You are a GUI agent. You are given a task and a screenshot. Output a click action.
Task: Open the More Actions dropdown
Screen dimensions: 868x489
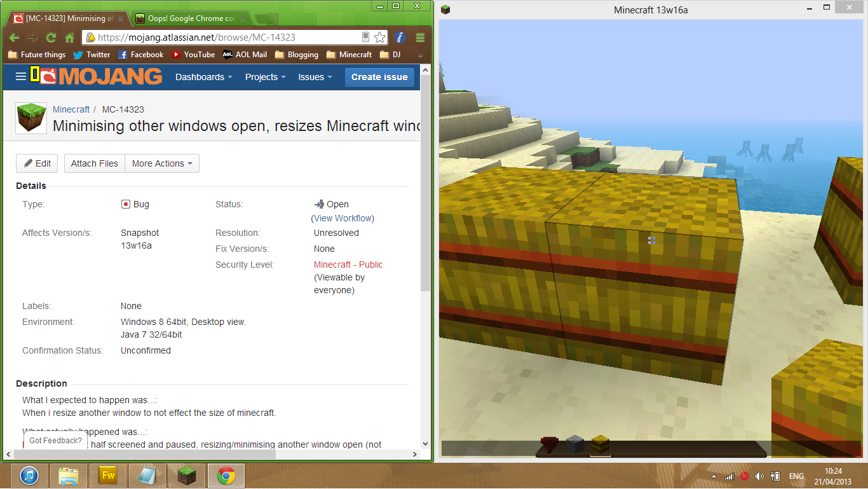pos(162,163)
